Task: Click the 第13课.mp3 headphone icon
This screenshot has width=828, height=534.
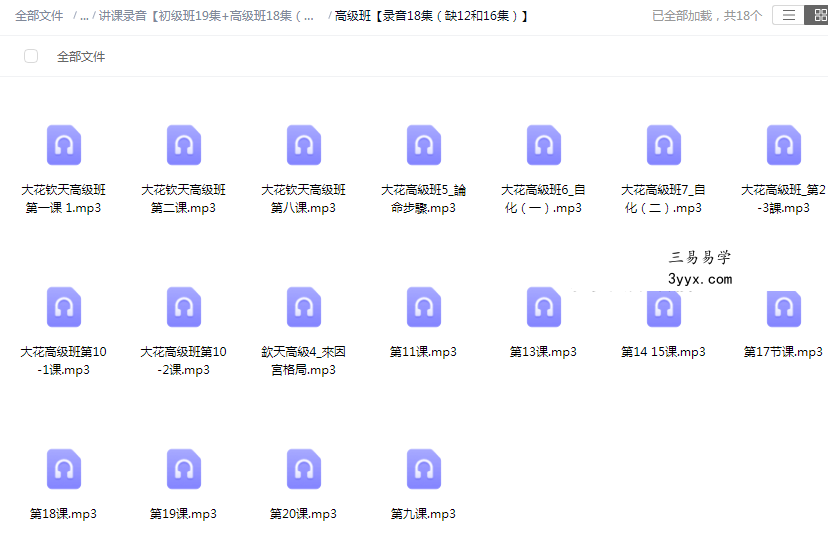Action: 543,307
